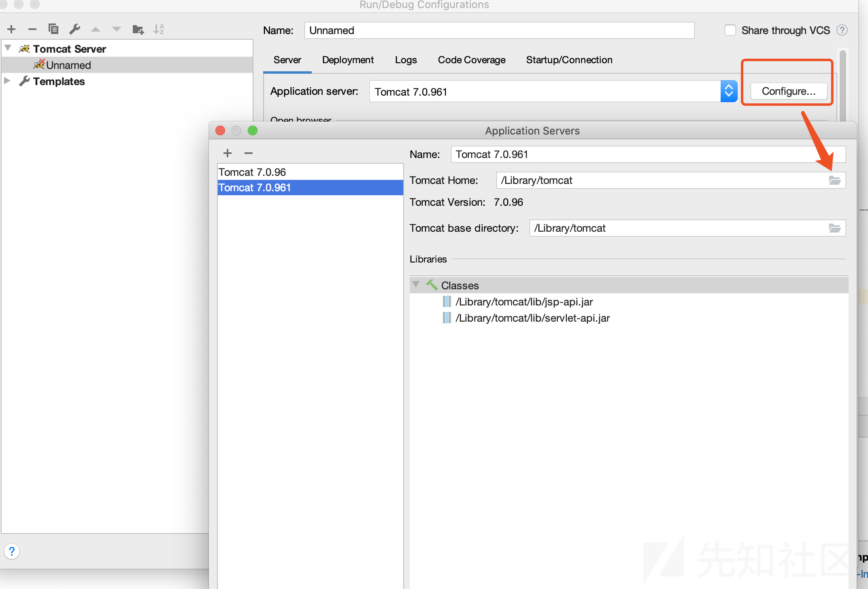
Task: Select the Tomcat Server tree label
Action: pyautogui.click(x=70, y=49)
